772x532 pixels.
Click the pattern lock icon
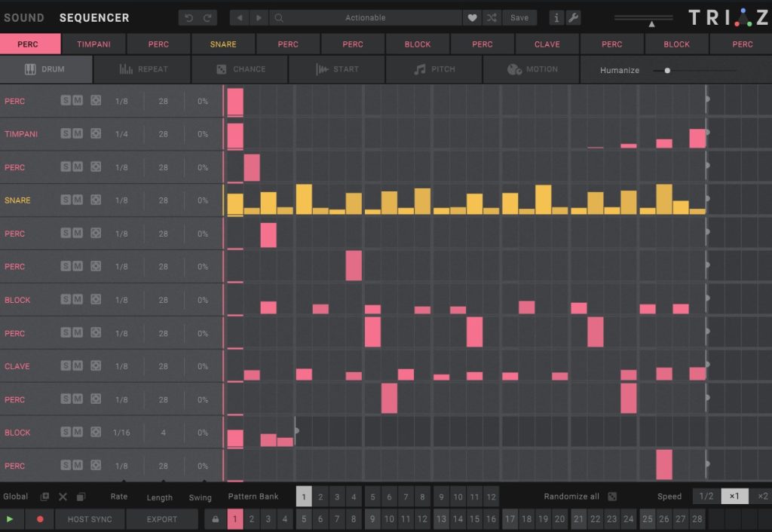tap(216, 519)
